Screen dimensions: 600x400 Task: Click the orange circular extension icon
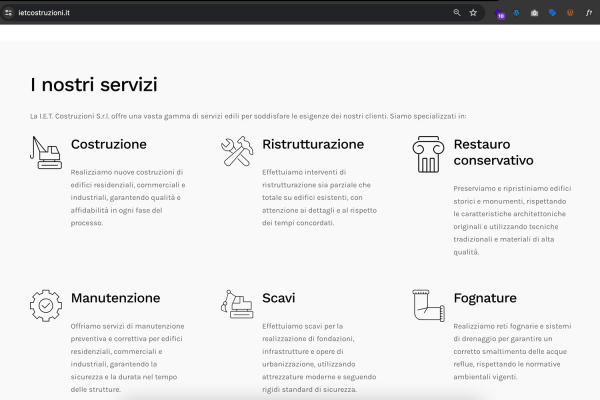click(x=570, y=13)
